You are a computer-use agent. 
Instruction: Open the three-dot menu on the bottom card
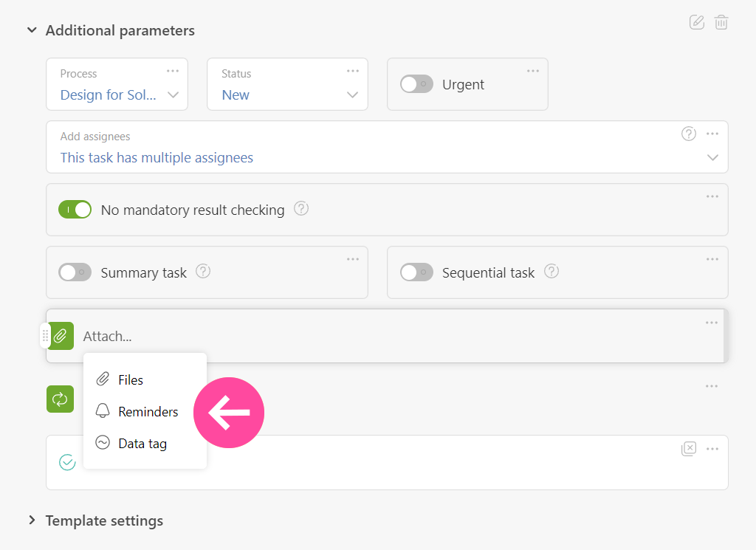[712, 449]
